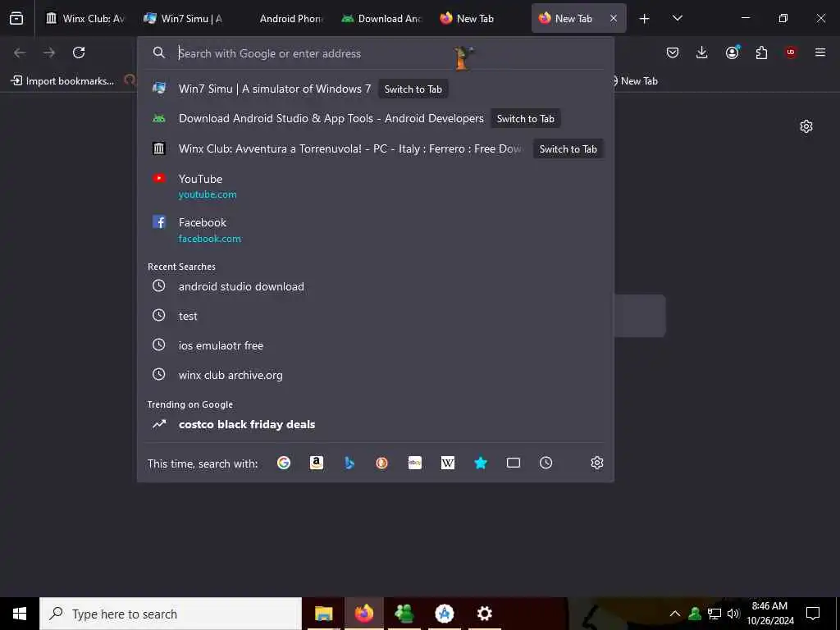Open Firefox from taskbar
Screen dimensions: 840x630
tap(364, 614)
